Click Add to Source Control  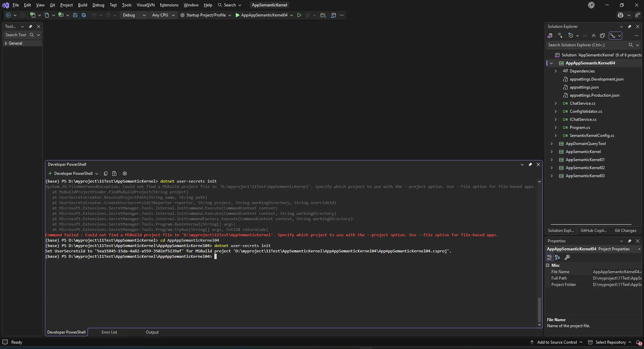coord(557,342)
